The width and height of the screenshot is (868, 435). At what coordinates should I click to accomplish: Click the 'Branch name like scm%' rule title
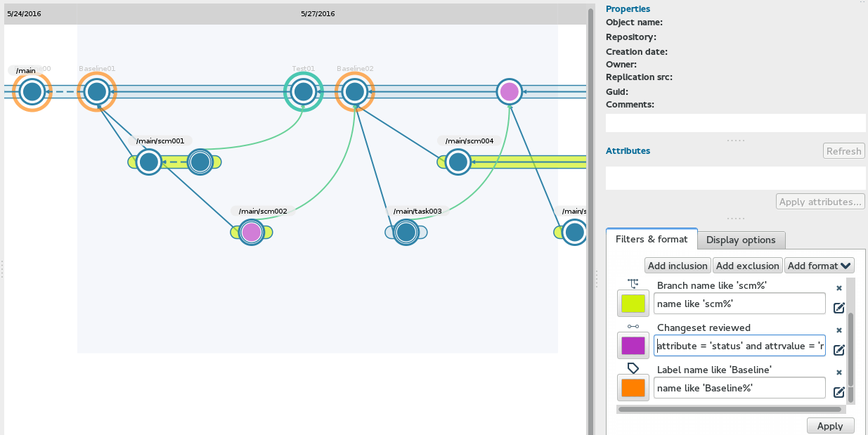coord(711,285)
